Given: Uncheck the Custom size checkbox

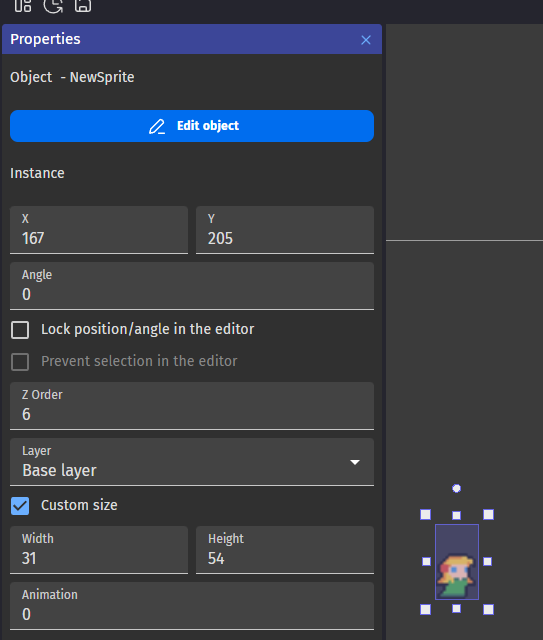Looking at the screenshot, I should [20, 506].
